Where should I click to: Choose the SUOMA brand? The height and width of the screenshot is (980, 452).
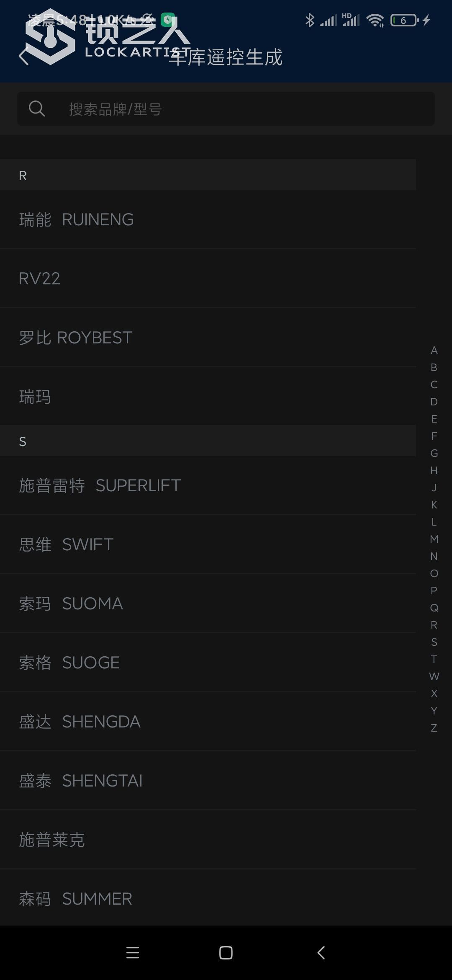click(208, 603)
